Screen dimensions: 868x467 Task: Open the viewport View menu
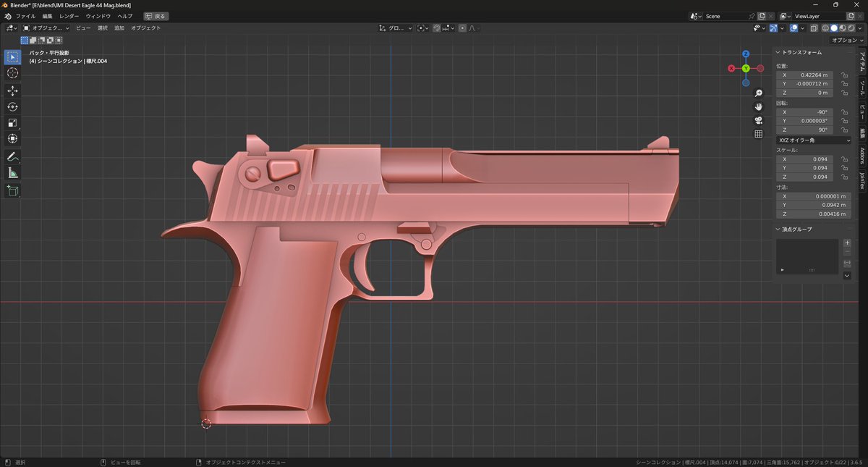point(83,28)
